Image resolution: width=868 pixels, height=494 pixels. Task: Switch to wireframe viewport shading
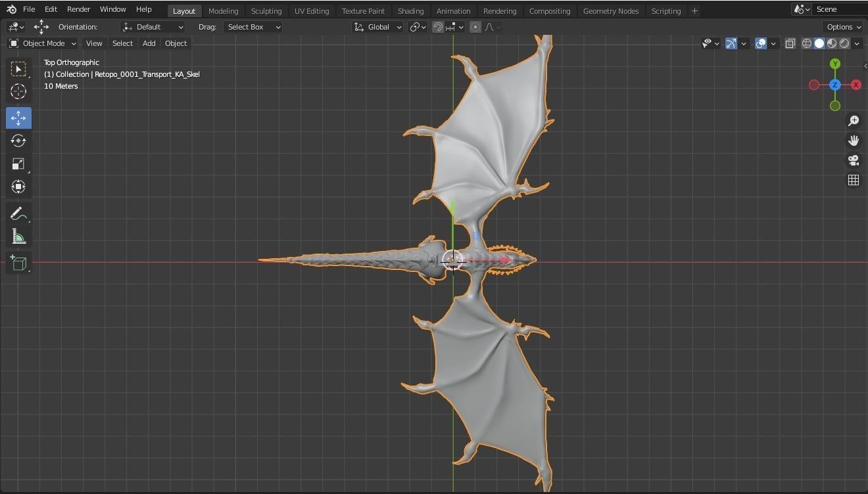click(807, 43)
